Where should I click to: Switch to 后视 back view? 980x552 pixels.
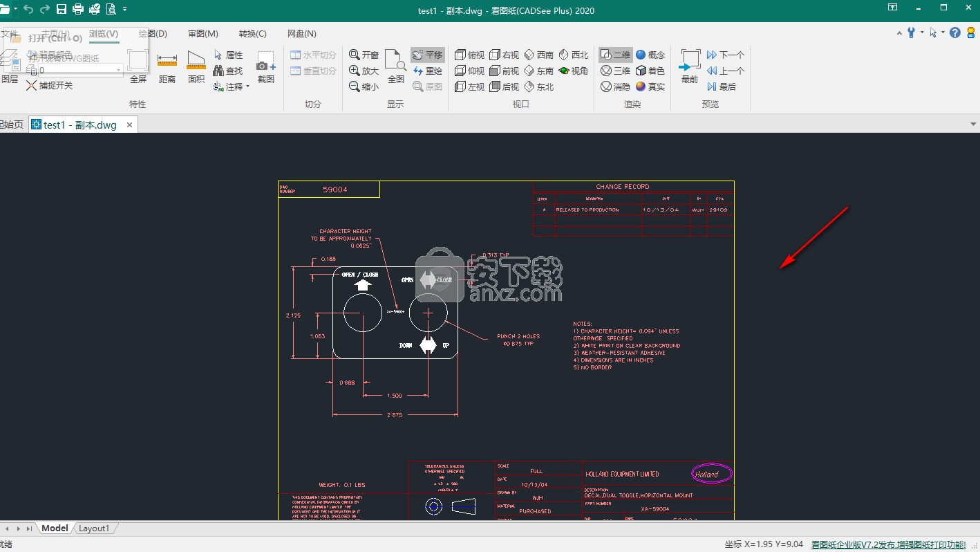(x=504, y=86)
